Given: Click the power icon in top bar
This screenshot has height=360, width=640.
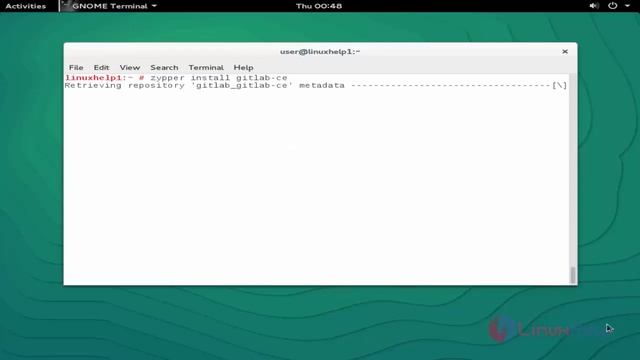Looking at the screenshot, I should click(x=612, y=6).
